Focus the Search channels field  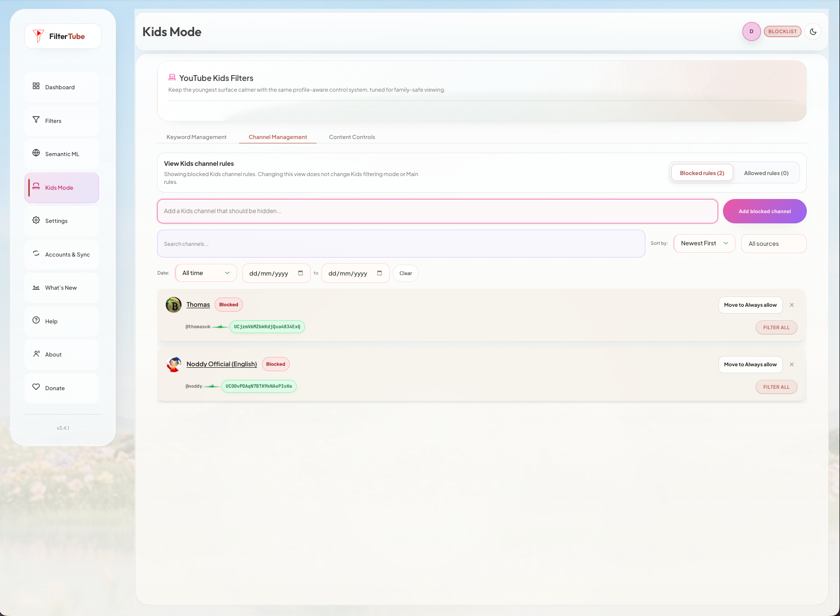click(401, 244)
